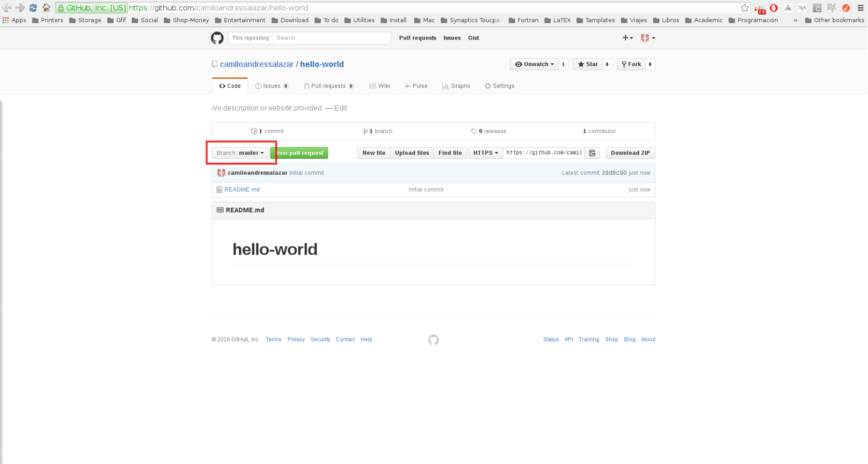Fork the repository

coord(631,64)
